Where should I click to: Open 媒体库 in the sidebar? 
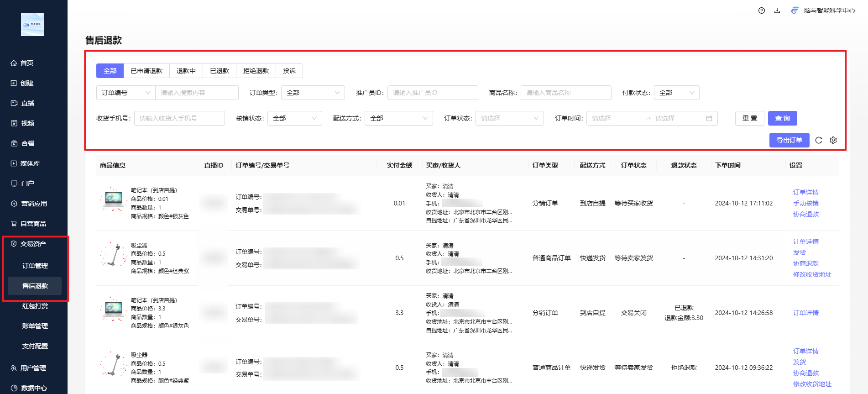click(30, 163)
